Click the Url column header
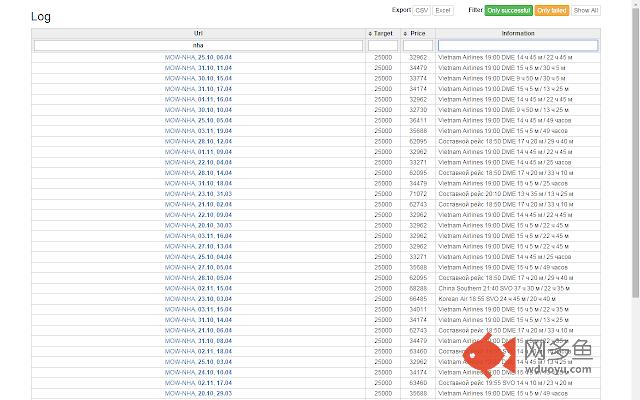 coord(198,33)
